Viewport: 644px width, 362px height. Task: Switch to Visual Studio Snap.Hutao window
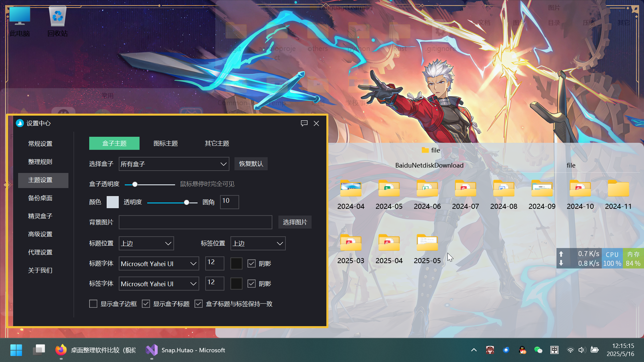[185, 350]
